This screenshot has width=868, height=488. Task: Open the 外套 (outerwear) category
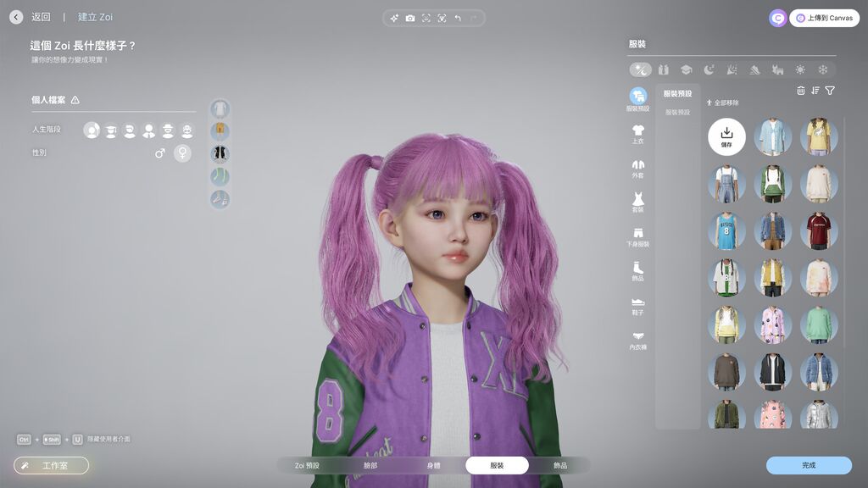click(x=638, y=168)
